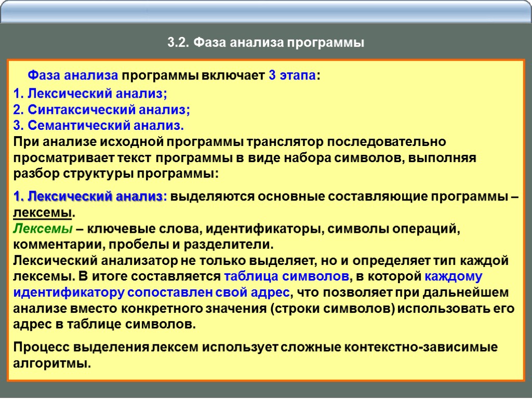Viewport: 532px width, 399px height.
Task: Click the green italic word 'Лексемы'
Action: pyautogui.click(x=43, y=229)
